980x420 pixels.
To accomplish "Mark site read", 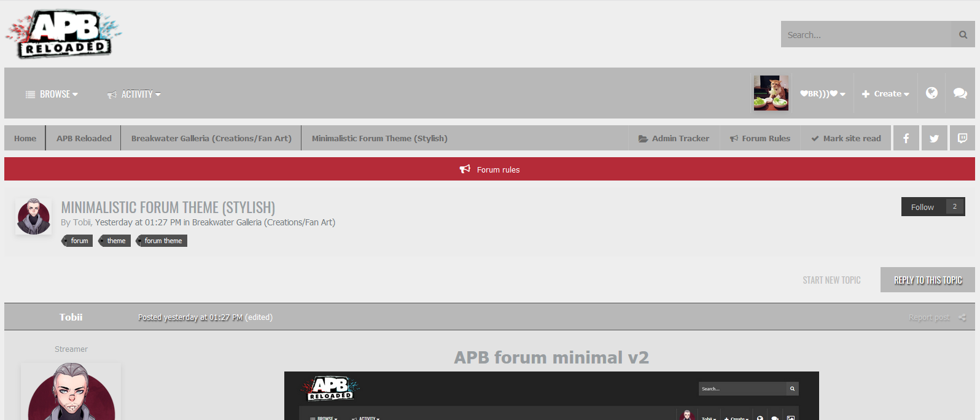I will tap(846, 138).
